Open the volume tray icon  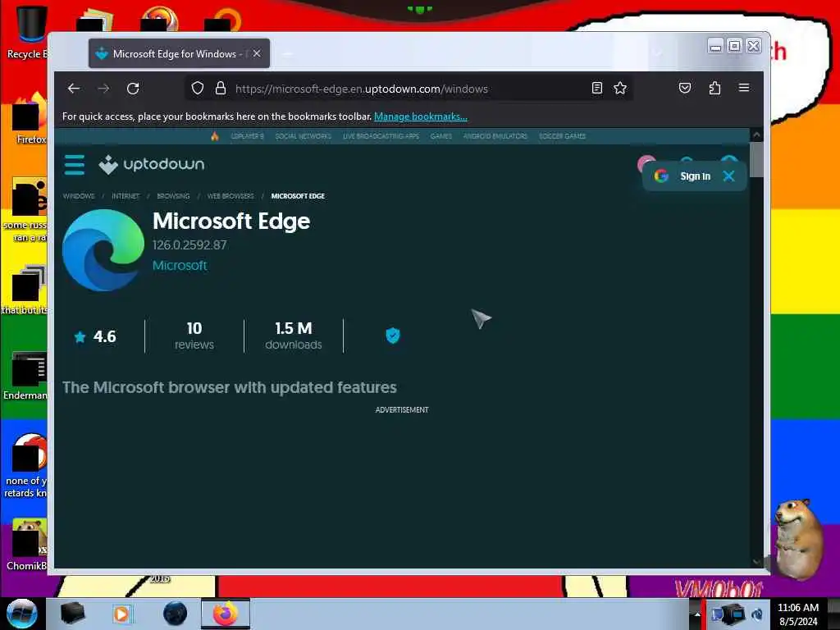(756, 614)
